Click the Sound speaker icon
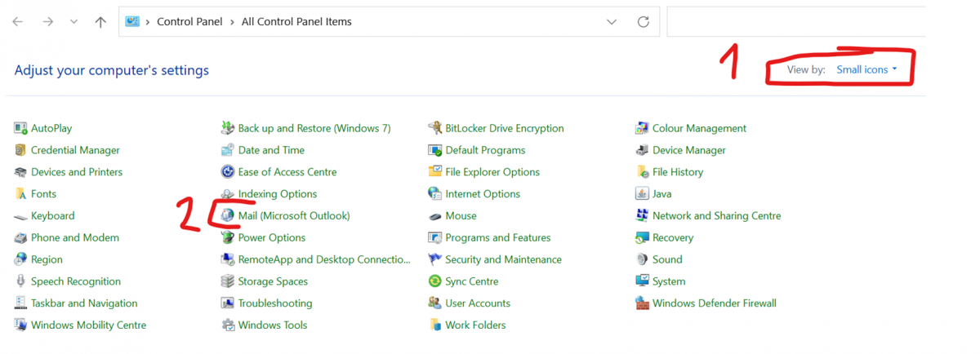Viewport: 980px width, 354px height. pos(642,259)
